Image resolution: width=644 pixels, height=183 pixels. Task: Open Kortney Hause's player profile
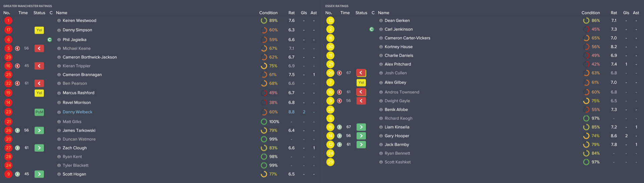pyautogui.click(x=398, y=47)
